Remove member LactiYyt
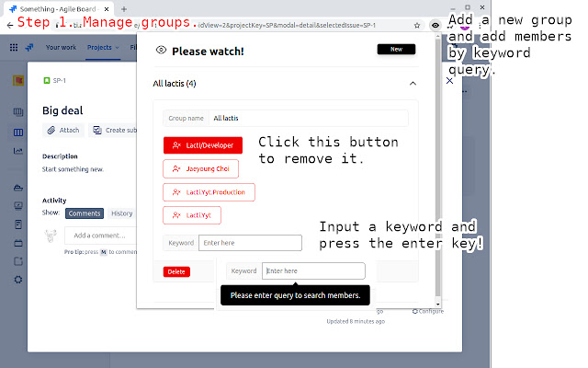The image size is (588, 368). (x=192, y=215)
